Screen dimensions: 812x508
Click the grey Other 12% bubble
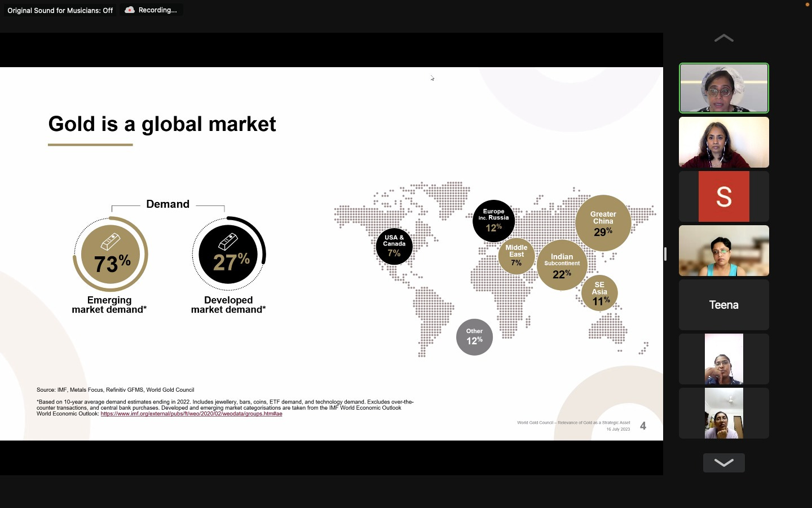pos(474,337)
